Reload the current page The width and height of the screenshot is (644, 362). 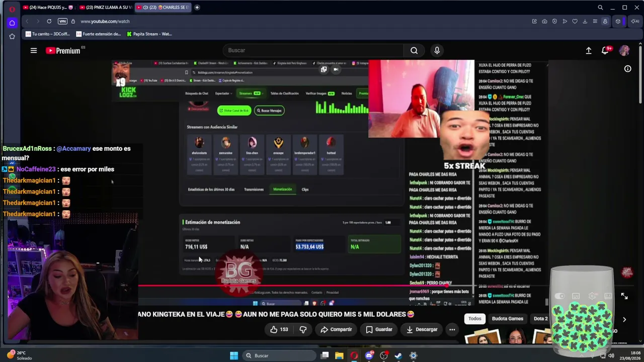[x=49, y=21]
